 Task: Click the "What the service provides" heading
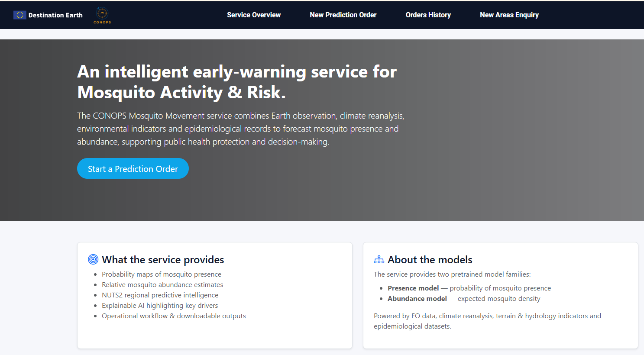pos(163,260)
